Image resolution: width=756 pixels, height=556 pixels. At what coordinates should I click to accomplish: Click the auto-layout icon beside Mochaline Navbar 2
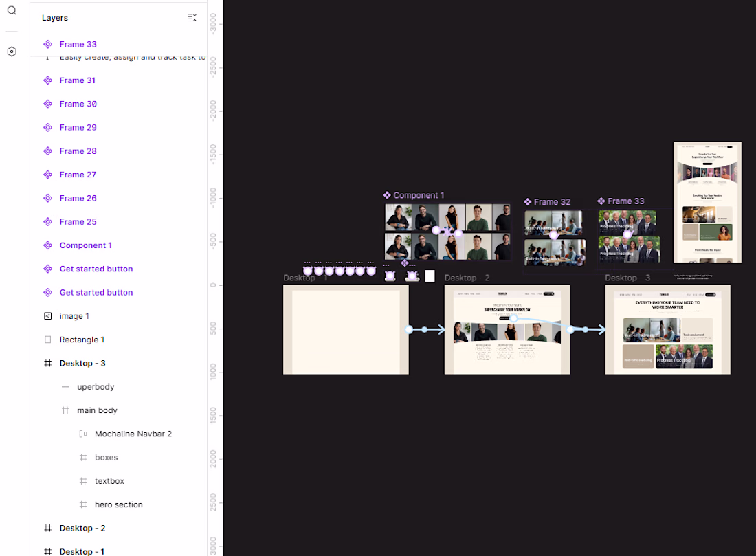(83, 434)
